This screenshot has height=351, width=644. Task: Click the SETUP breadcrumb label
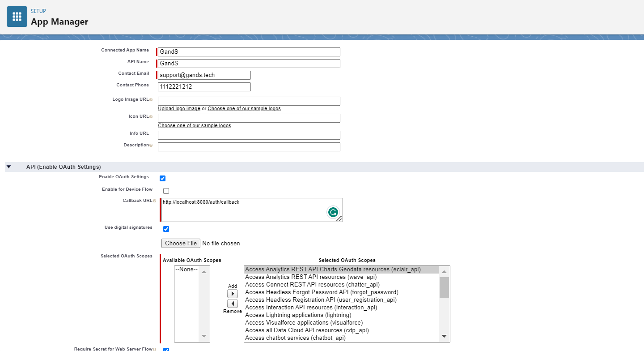coord(38,11)
